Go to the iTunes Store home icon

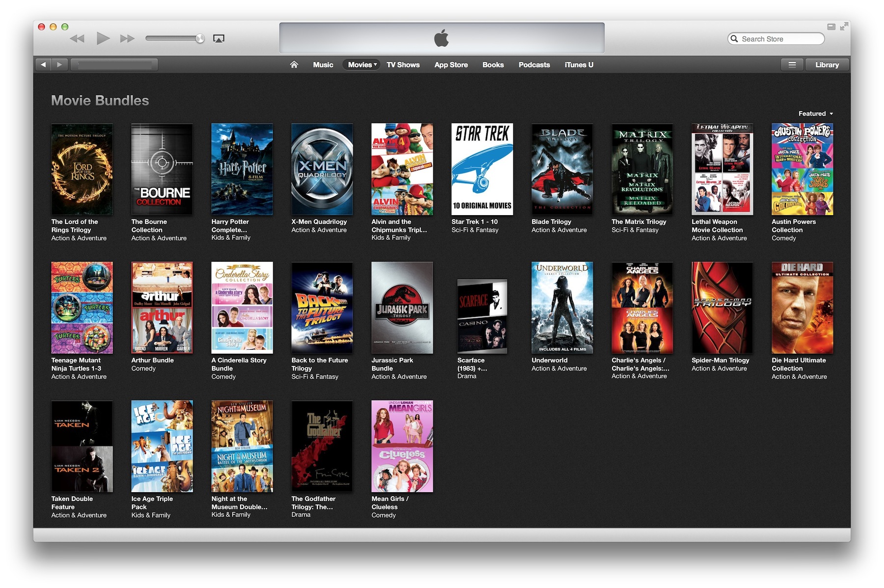tap(294, 64)
